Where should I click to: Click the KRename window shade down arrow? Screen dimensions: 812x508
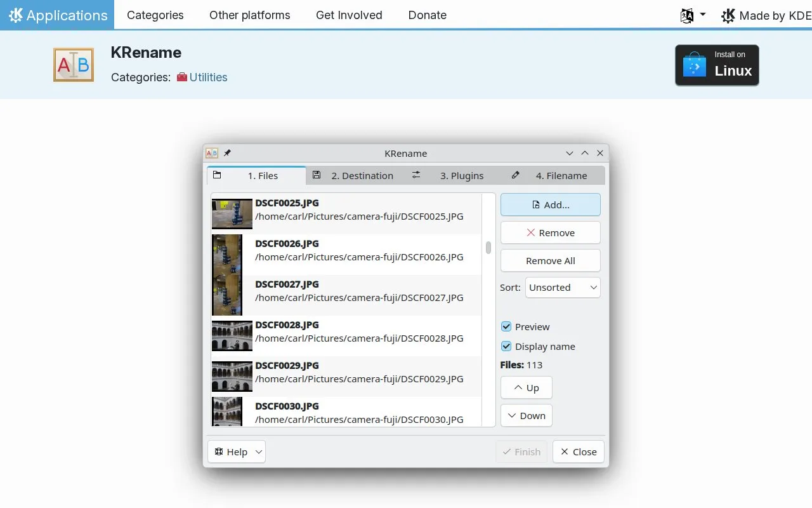click(x=570, y=153)
